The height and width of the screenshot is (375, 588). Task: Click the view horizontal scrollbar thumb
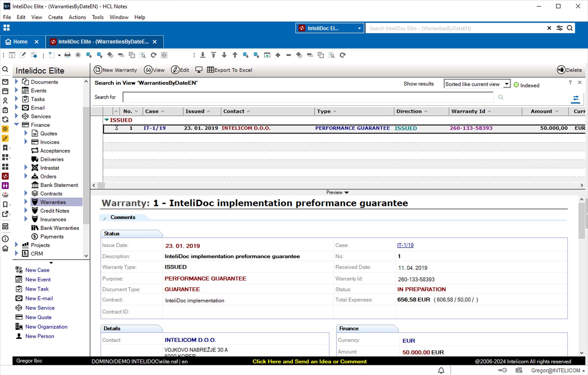pyautogui.click(x=101, y=185)
